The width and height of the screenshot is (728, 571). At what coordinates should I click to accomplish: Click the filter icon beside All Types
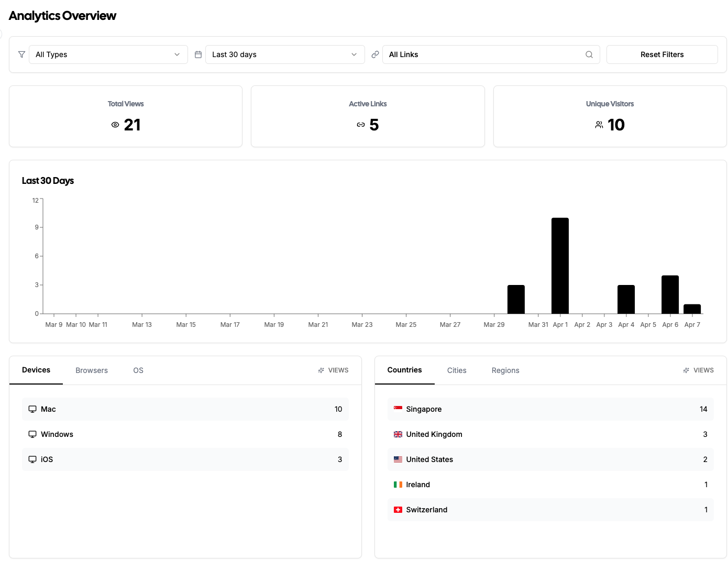click(x=21, y=54)
